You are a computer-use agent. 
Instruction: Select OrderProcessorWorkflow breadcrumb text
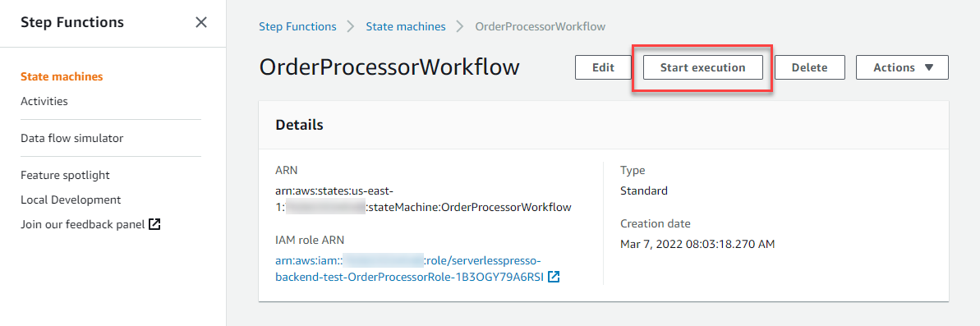click(x=540, y=26)
